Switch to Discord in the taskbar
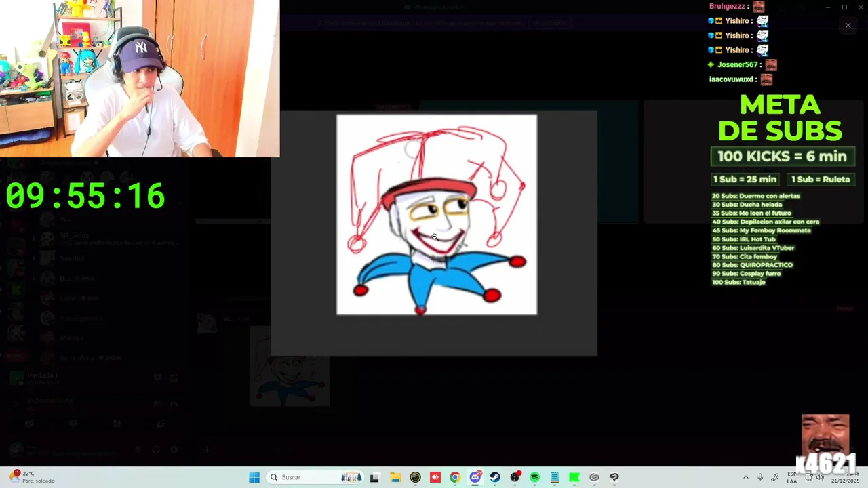The height and width of the screenshot is (488, 868). pyautogui.click(x=475, y=477)
